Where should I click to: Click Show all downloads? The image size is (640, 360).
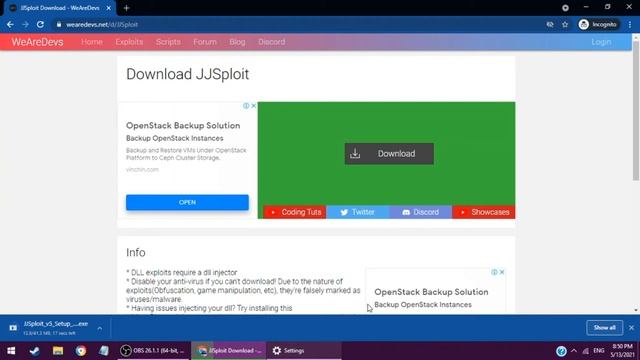(604, 328)
